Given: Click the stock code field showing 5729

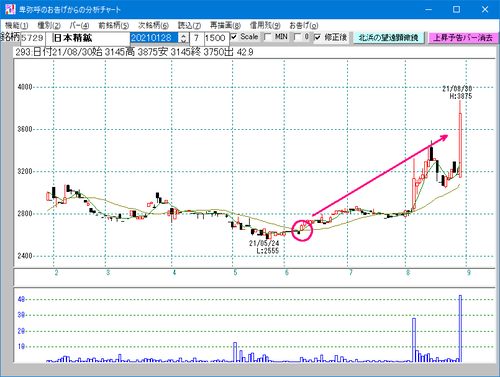Looking at the screenshot, I should (x=32, y=38).
